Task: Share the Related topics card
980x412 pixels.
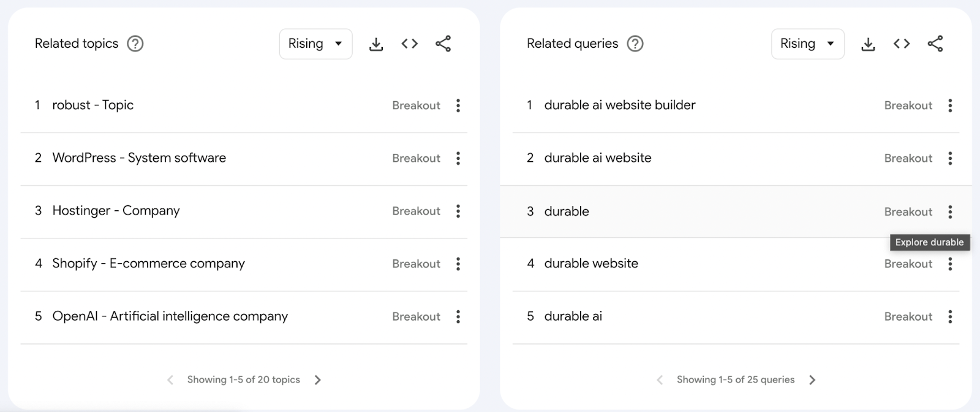Action: (x=443, y=44)
